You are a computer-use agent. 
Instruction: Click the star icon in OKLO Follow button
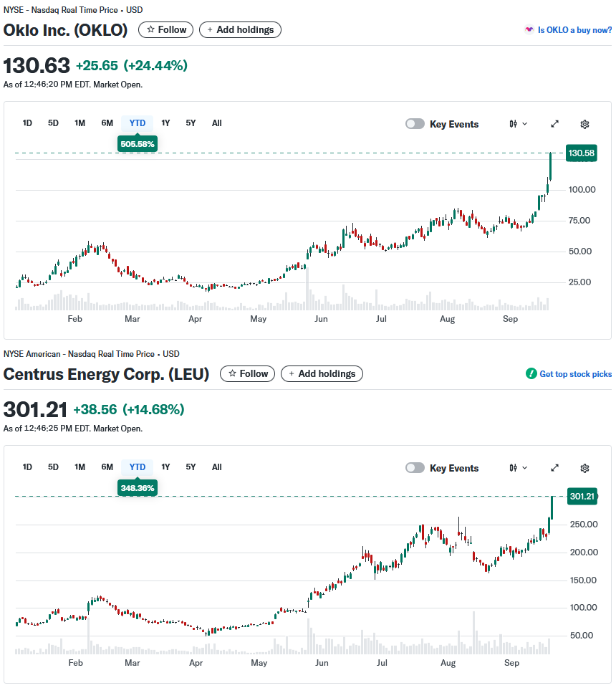[150, 29]
